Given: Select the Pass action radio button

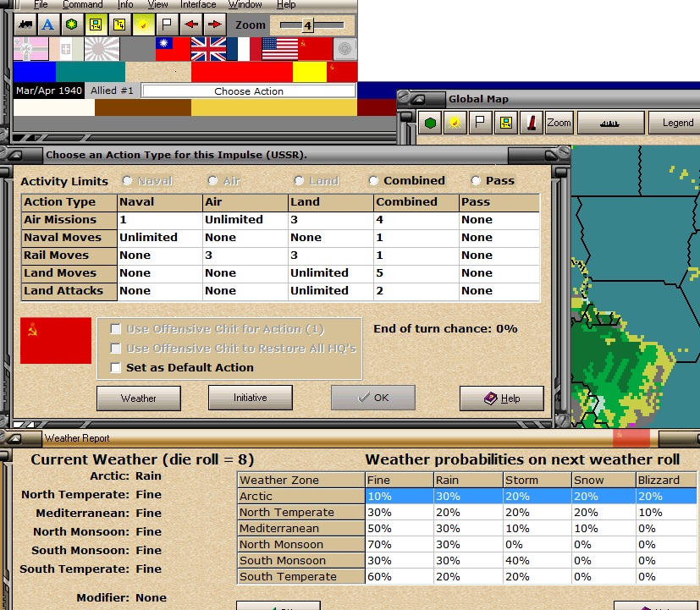Looking at the screenshot, I should 476,180.
